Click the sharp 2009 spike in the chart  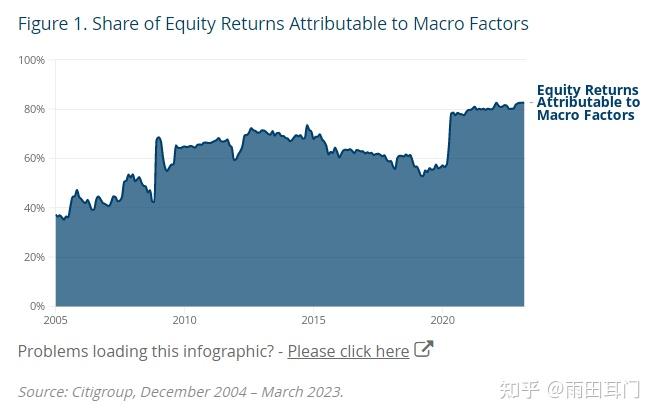[158, 139]
